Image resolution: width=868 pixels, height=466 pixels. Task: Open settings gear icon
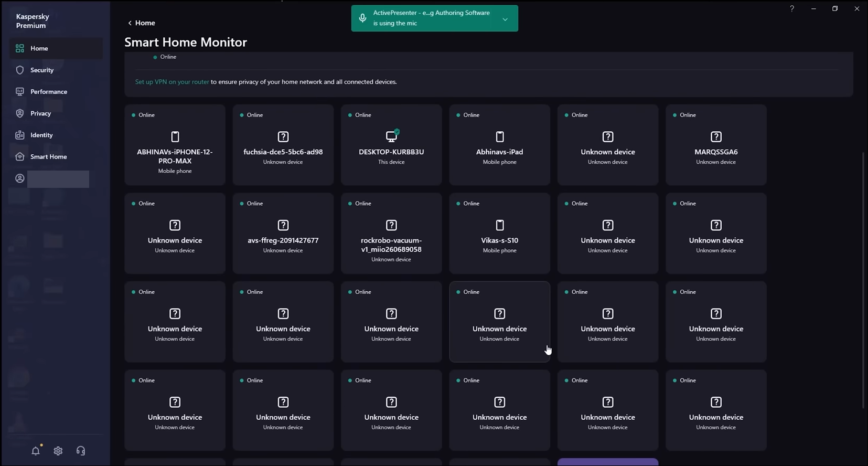[58, 451]
